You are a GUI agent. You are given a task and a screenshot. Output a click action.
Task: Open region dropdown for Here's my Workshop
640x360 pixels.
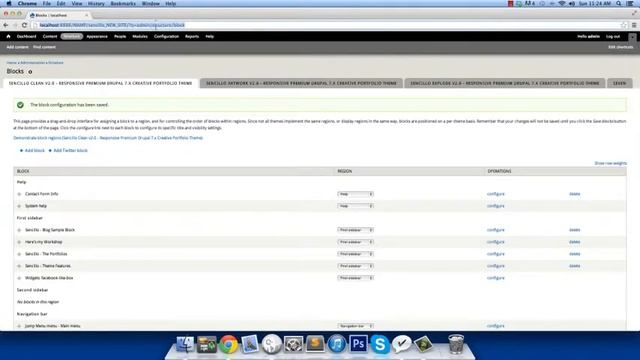tap(356, 242)
